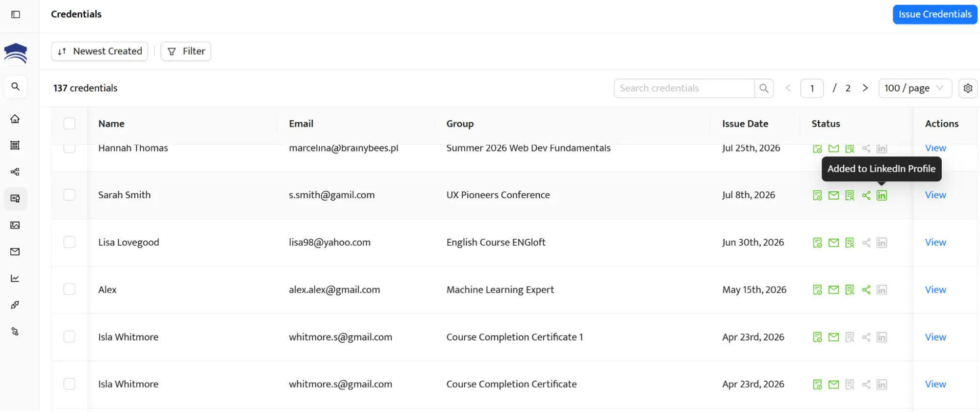980x412 pixels.
Task: Click the LinkedIn status icon for Sarah Smith
Action: click(x=881, y=195)
